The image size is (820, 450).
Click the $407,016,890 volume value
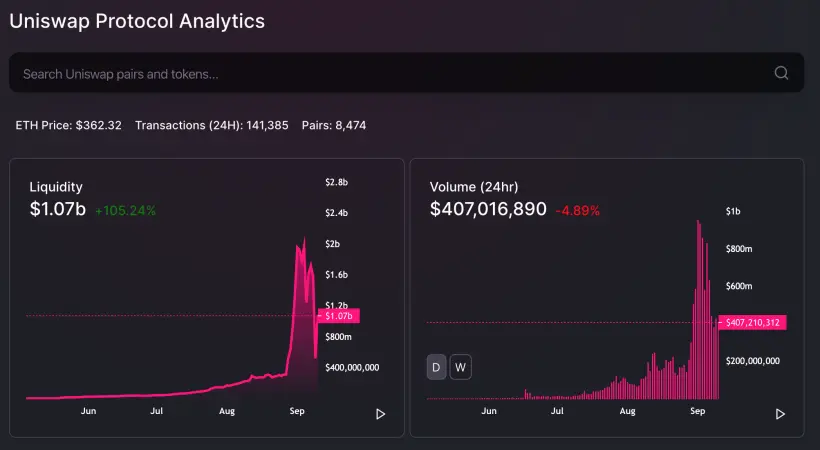[488, 209]
